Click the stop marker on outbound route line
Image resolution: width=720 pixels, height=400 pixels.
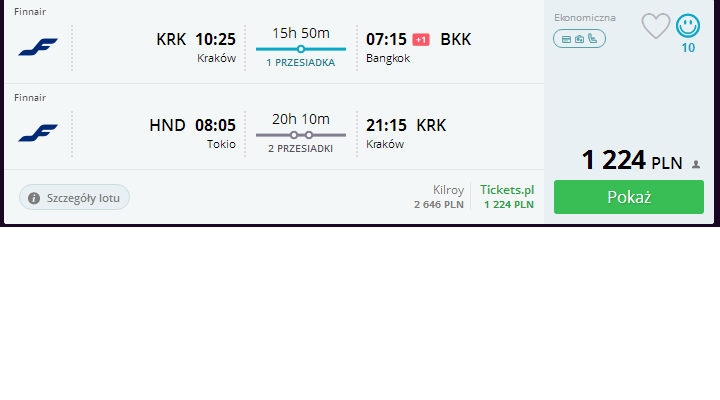tap(301, 49)
